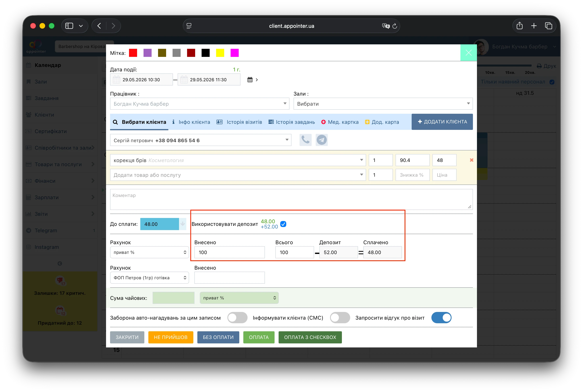The image size is (583, 392).
Task: Click the user avatar of Богдан Кучма
Action: pyautogui.click(x=481, y=47)
